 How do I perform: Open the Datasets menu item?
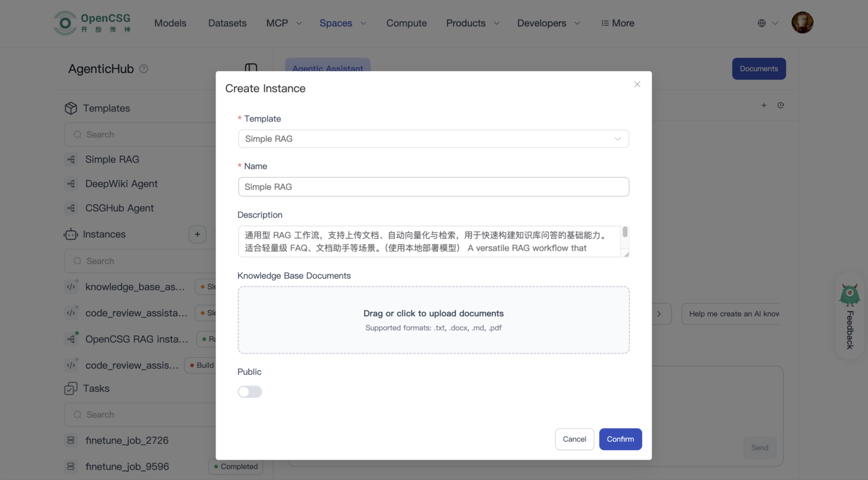pyautogui.click(x=227, y=23)
